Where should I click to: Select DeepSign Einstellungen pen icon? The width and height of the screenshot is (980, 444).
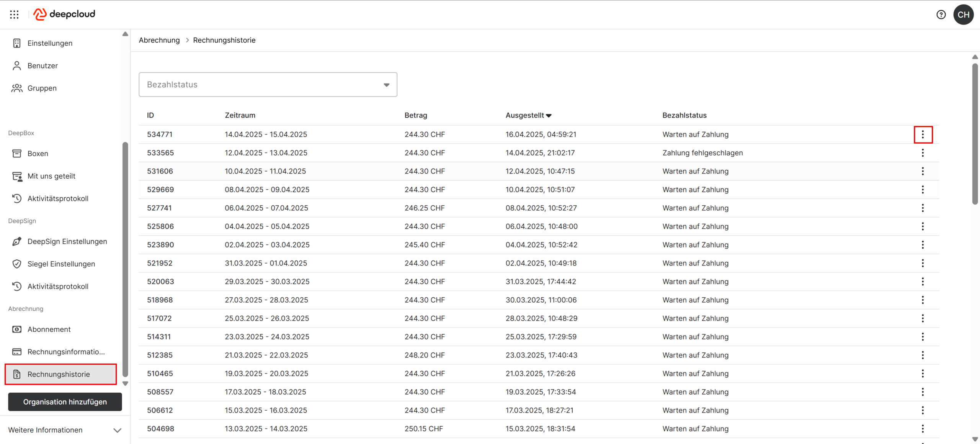point(17,241)
